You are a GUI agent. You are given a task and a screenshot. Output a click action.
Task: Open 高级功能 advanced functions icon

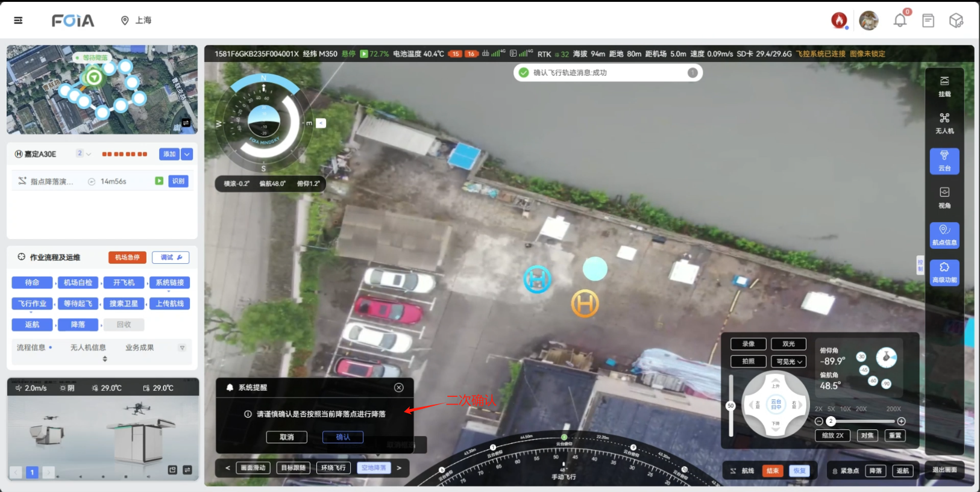944,272
